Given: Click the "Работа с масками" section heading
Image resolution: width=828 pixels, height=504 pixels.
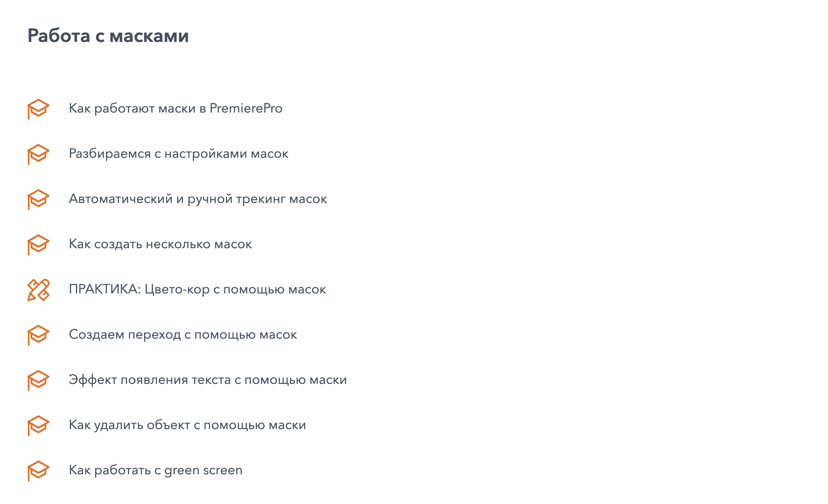Looking at the screenshot, I should (108, 36).
